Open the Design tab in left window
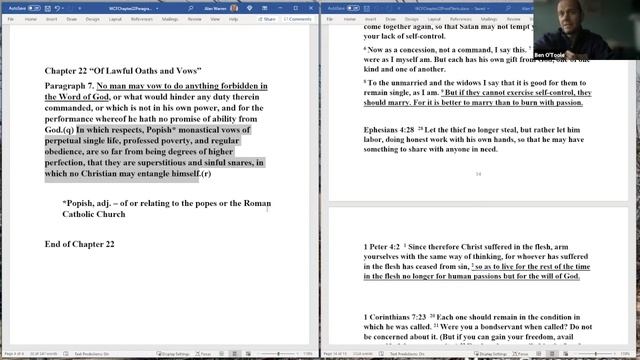Image resolution: width=640 pixels, height=360 pixels. tap(93, 19)
